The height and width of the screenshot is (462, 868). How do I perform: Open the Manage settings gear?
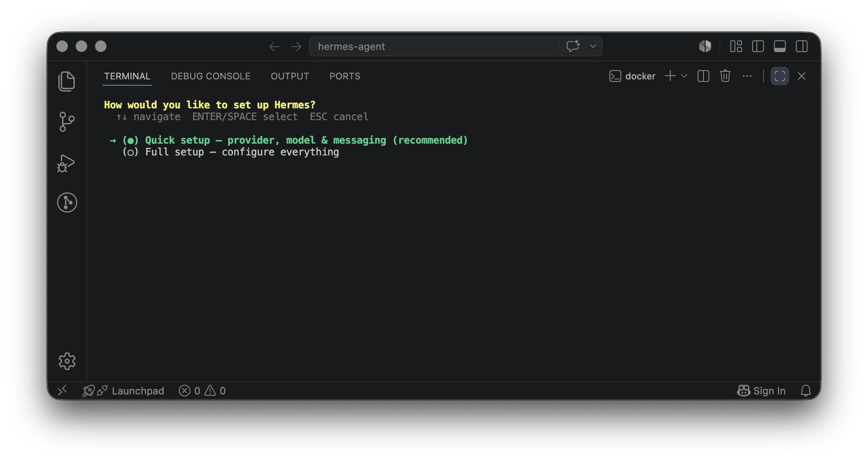(67, 361)
